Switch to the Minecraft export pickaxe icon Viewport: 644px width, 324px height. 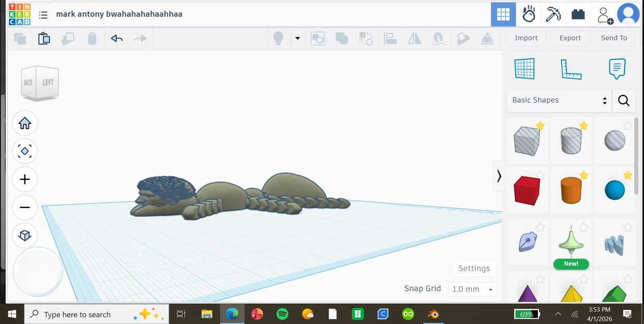click(553, 14)
